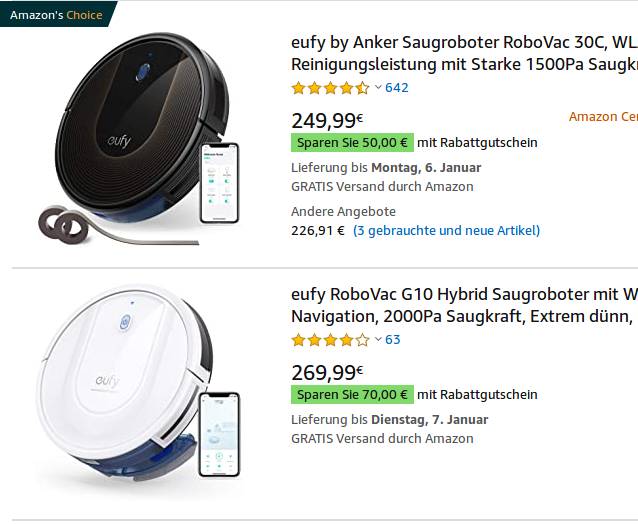Open the 3 gebrauchte und neue Artikel link
This screenshot has width=638, height=524.
pyautogui.click(x=446, y=231)
